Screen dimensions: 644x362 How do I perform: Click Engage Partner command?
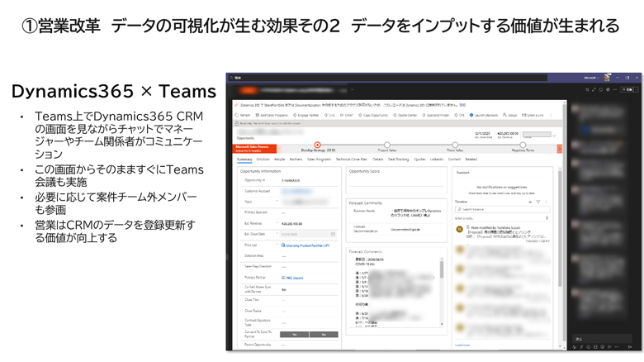[306, 115]
